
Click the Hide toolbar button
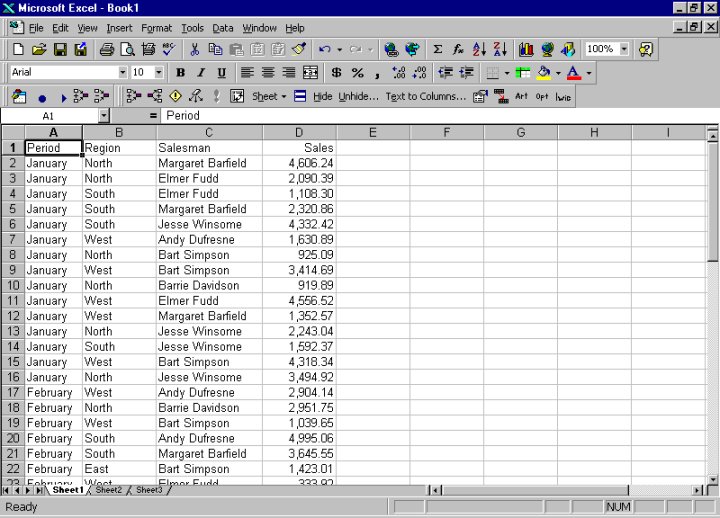coord(322,96)
